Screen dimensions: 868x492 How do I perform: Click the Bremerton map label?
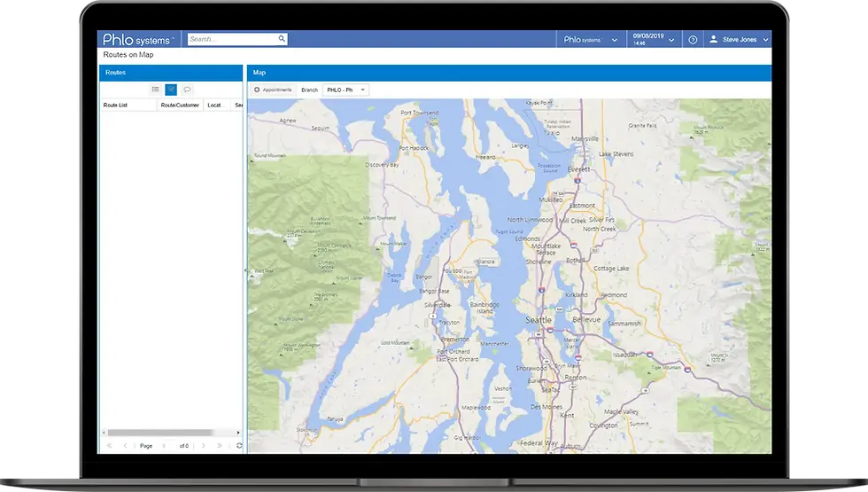point(455,339)
